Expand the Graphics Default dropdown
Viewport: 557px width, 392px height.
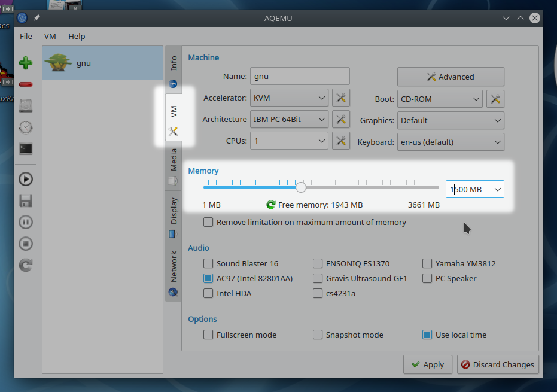point(451,120)
